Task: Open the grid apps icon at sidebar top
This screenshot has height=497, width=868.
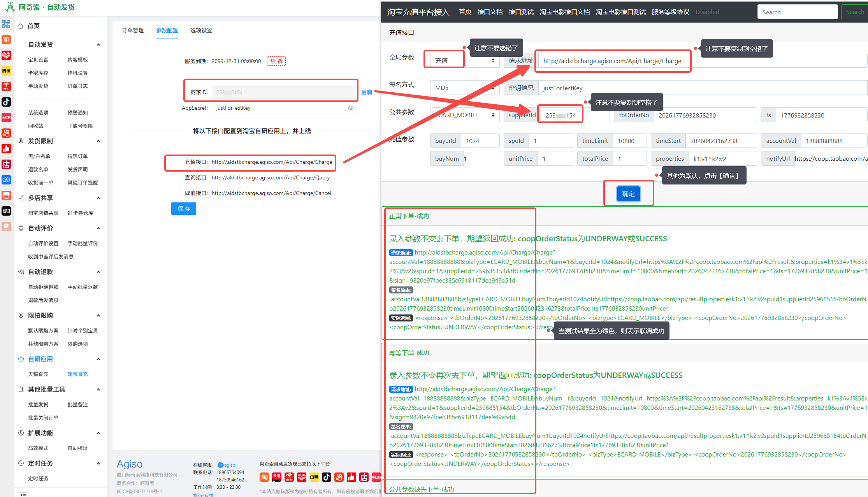Action: [x=6, y=24]
